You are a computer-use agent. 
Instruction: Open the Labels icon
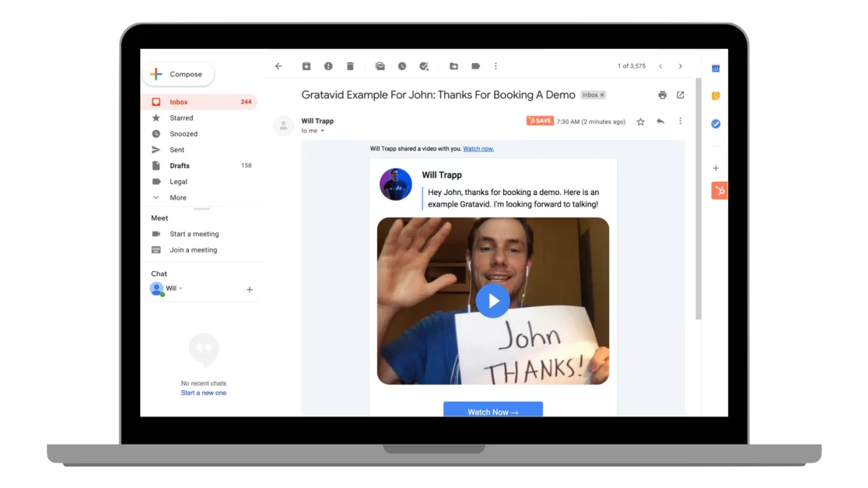(475, 66)
